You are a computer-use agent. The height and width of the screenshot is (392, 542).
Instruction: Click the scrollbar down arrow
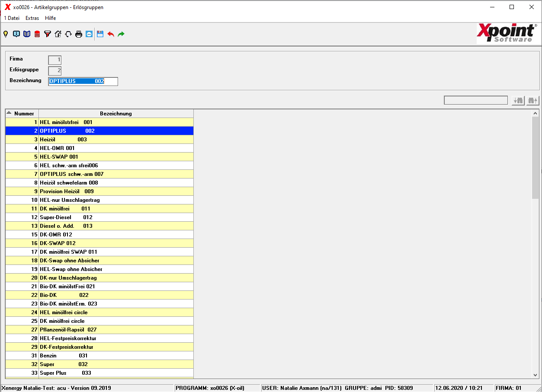[536, 375]
